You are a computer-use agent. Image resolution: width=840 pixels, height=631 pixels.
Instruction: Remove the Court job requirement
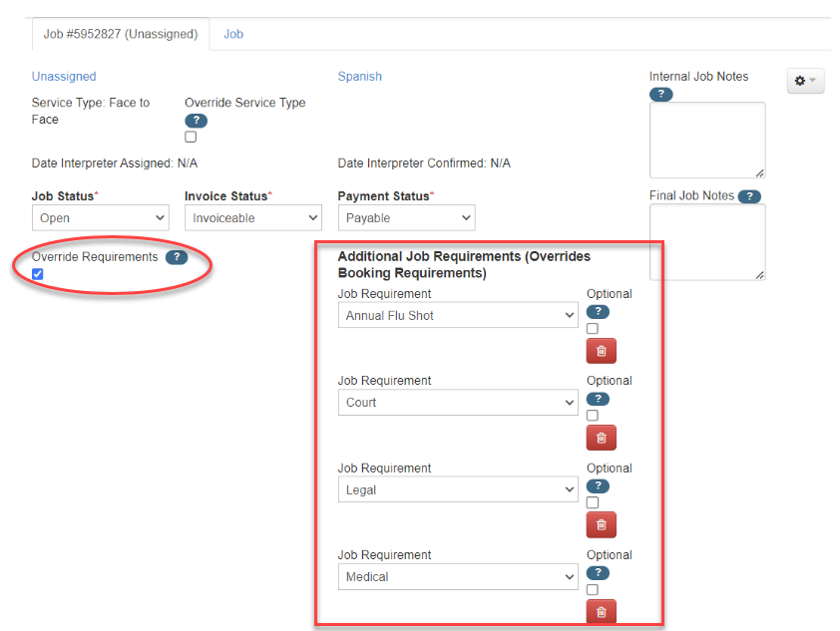pos(601,437)
